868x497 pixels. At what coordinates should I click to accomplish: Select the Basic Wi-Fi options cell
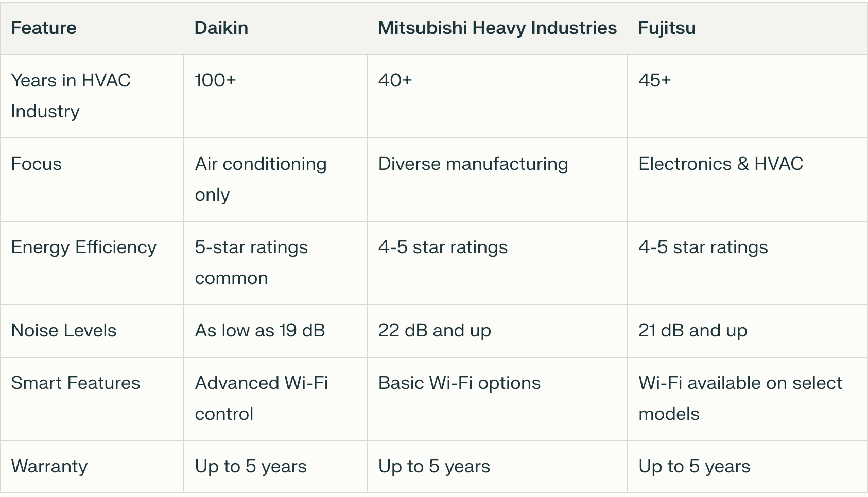(459, 383)
